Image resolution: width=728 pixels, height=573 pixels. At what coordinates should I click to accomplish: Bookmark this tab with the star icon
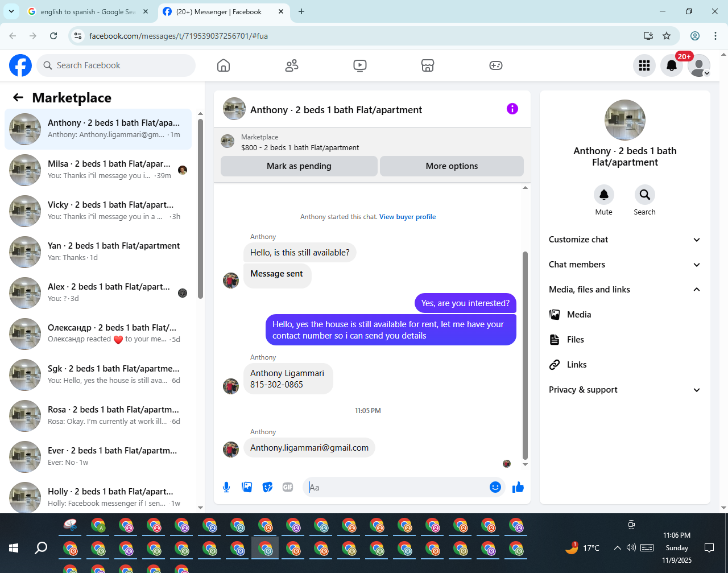(667, 36)
